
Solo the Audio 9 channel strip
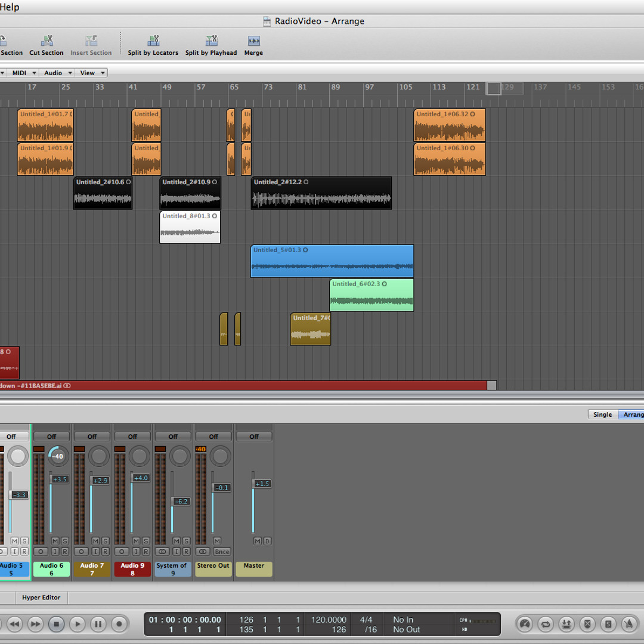(x=146, y=541)
